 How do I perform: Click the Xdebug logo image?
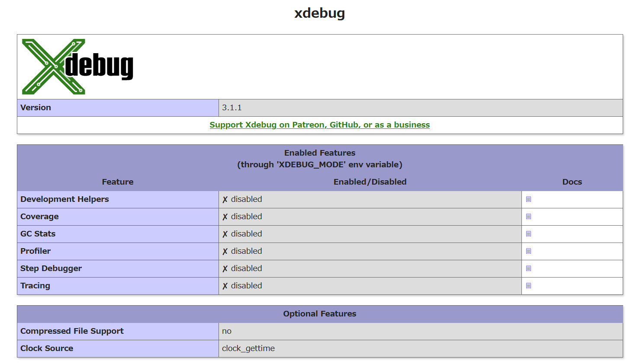(x=77, y=67)
